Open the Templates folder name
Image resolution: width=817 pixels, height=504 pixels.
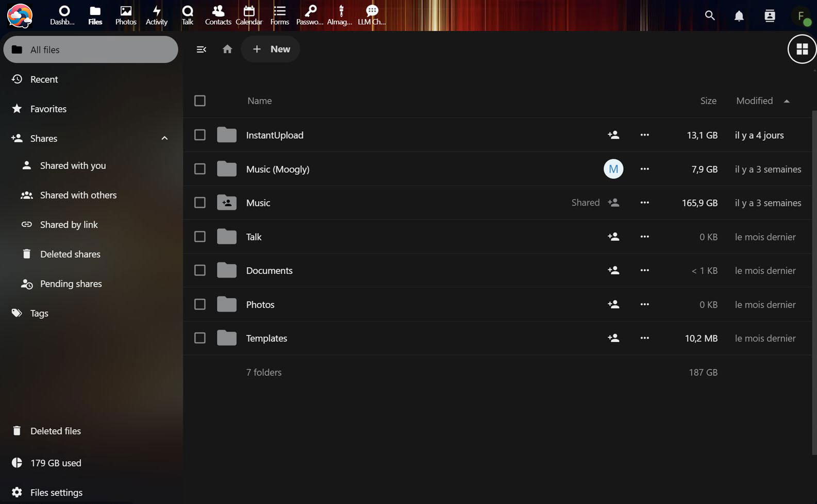(x=266, y=338)
